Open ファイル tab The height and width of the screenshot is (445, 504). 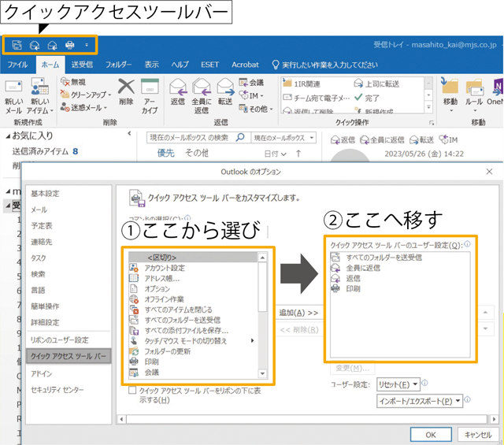coord(17,65)
